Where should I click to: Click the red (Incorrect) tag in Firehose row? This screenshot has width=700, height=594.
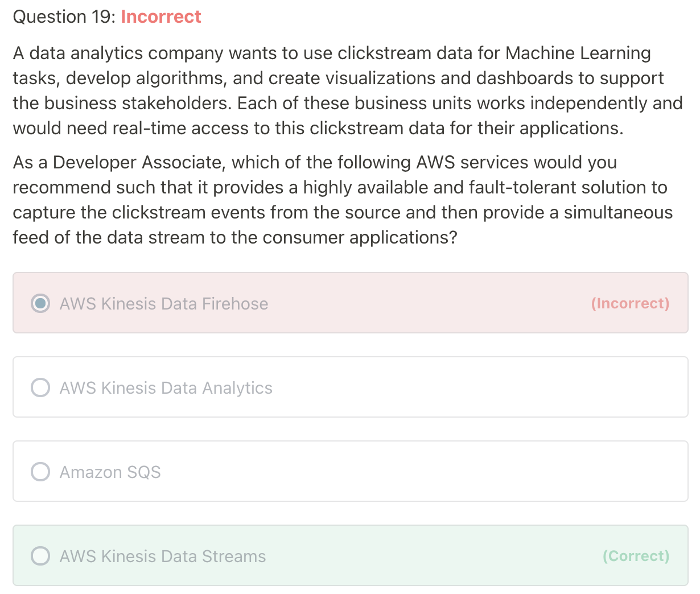coord(630,303)
